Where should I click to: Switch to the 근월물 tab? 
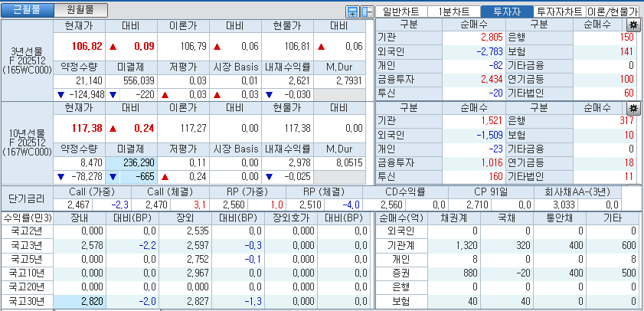click(27, 10)
